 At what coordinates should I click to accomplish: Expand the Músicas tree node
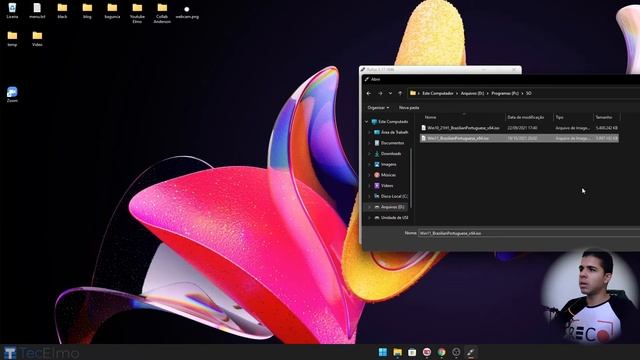coord(369,175)
